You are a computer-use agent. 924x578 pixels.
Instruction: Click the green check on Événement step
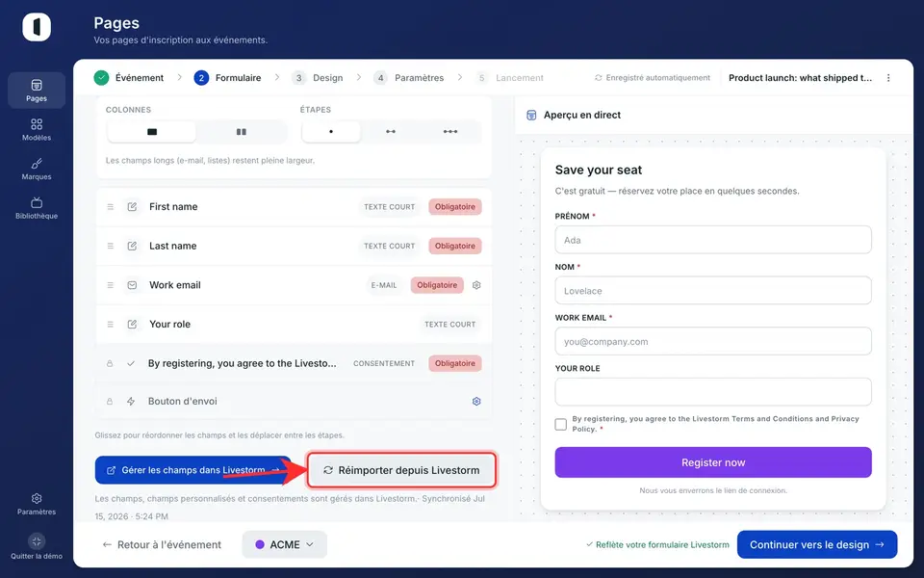101,78
